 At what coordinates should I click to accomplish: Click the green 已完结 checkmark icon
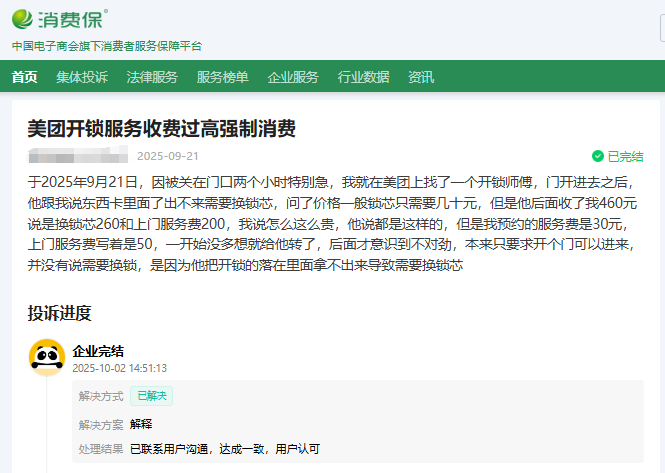click(597, 157)
